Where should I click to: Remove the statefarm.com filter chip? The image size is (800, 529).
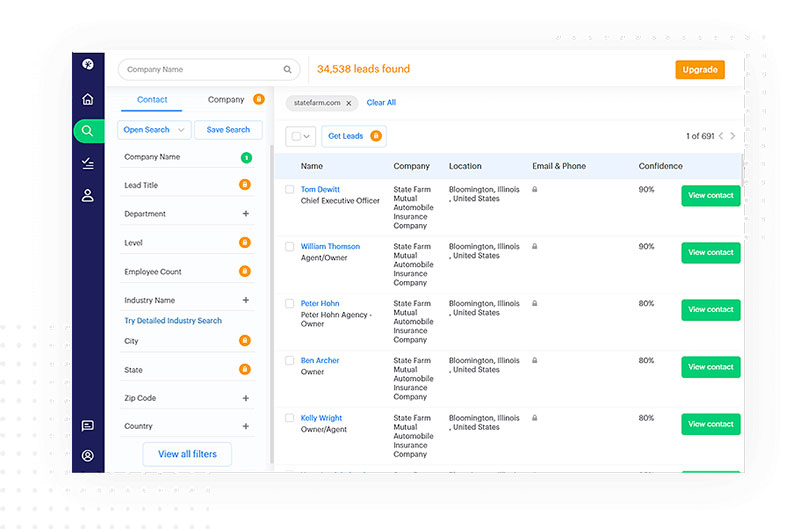(349, 103)
